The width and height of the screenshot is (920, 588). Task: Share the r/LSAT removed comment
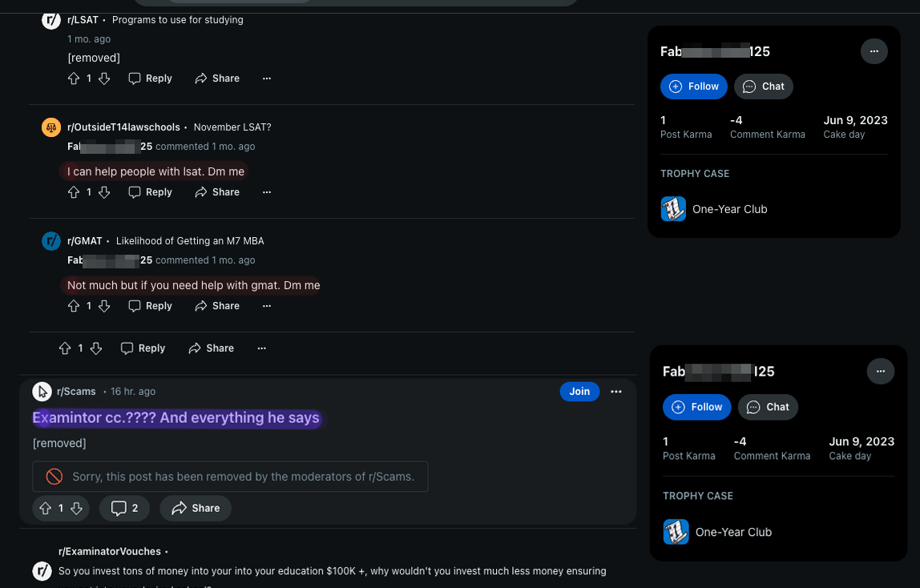tap(217, 79)
